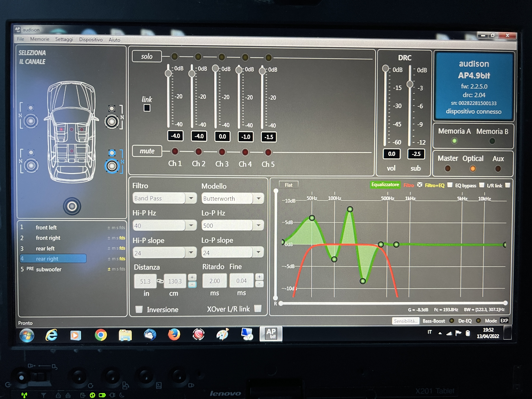Open the Windows Start menu
The height and width of the screenshot is (399, 532).
27,335
